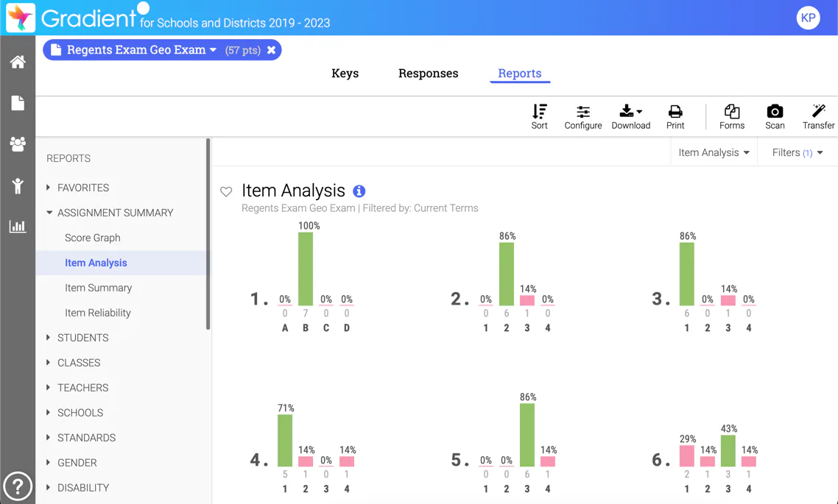The image size is (838, 504).
Task: Open the help question mark icon
Action: pos(18,486)
